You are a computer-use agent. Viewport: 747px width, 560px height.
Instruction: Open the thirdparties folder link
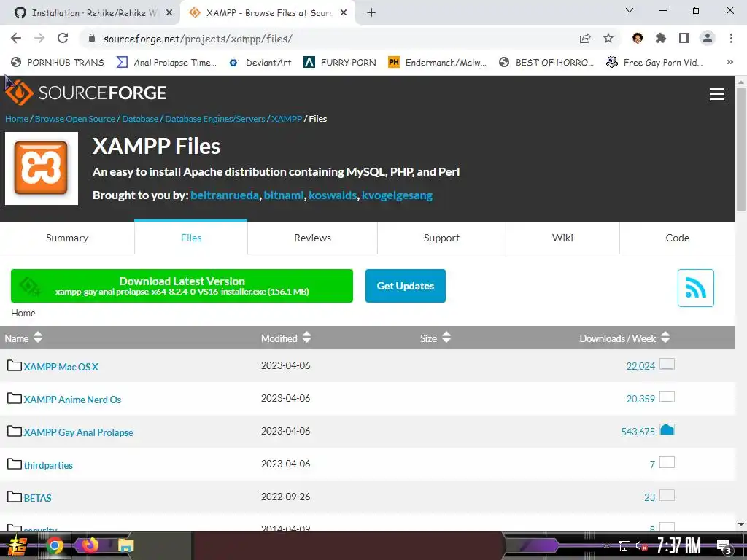[48, 465]
